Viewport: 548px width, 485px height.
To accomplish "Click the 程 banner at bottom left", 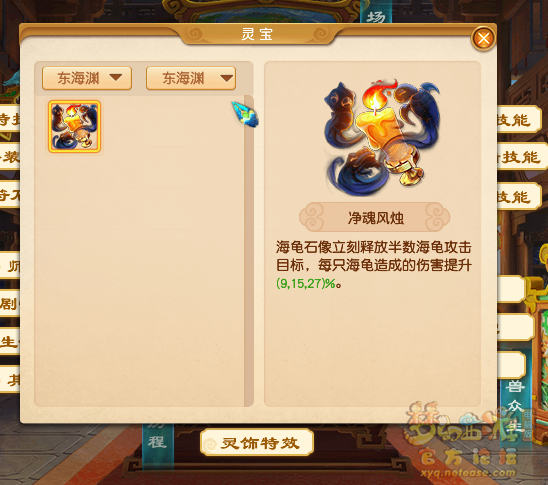I will click(157, 441).
